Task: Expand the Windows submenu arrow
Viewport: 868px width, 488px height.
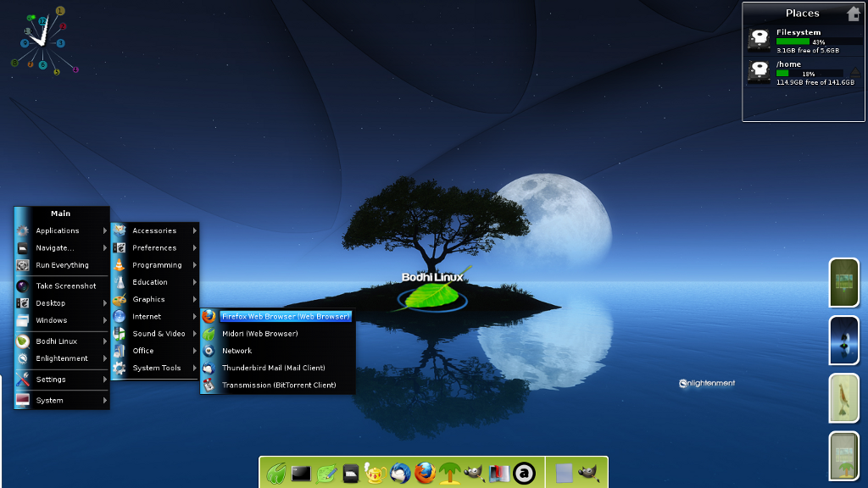Action: point(104,320)
